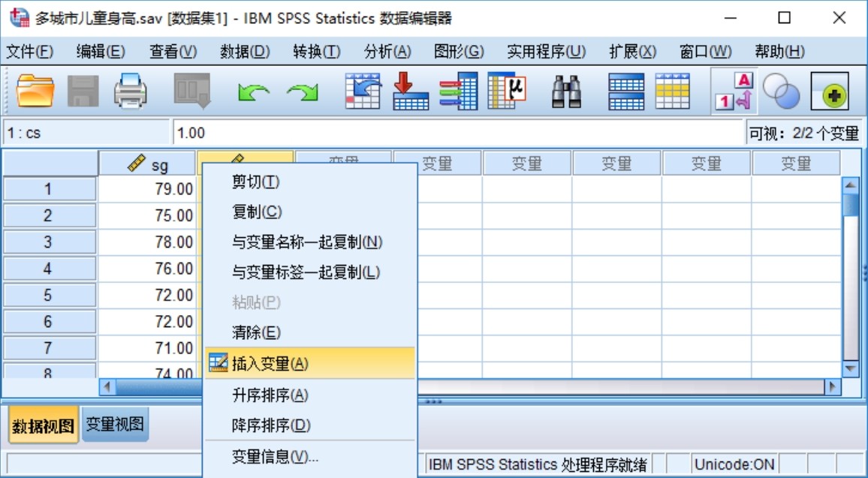This screenshot has width=868, height=478.
Task: Run descriptive statistics mu icon
Action: tap(507, 91)
